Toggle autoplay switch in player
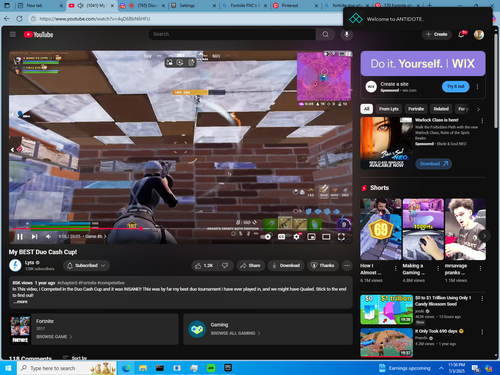This screenshot has height=375, width=500. [266, 237]
